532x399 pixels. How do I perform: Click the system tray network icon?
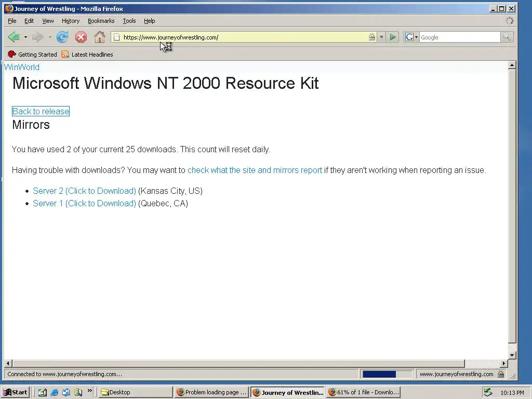[x=488, y=392]
